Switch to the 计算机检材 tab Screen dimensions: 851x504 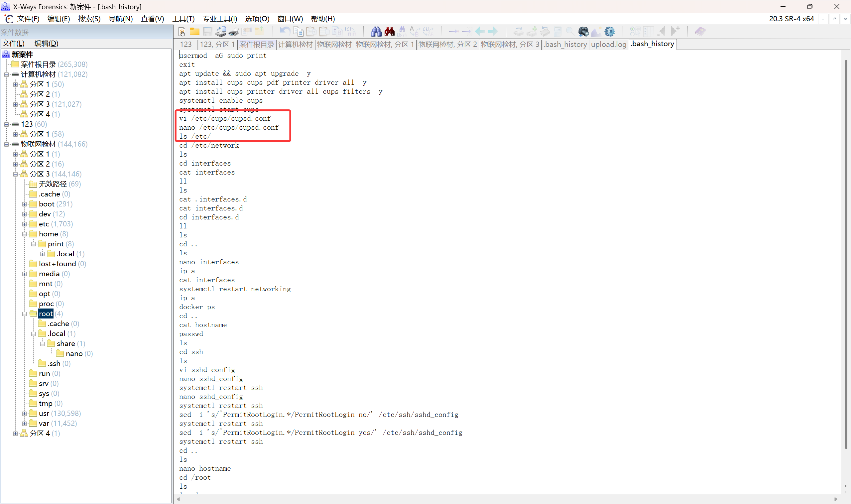click(295, 44)
